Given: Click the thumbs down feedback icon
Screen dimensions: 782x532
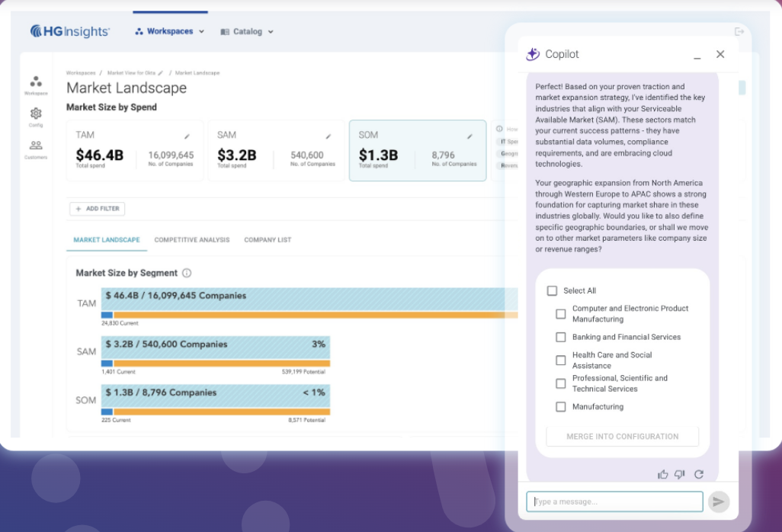Looking at the screenshot, I should pos(680,474).
